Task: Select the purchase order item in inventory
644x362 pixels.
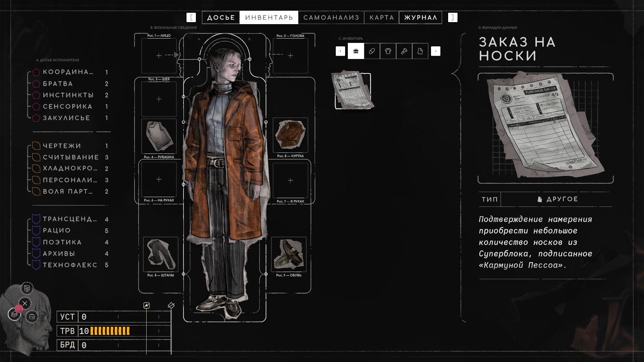Action: pyautogui.click(x=353, y=90)
